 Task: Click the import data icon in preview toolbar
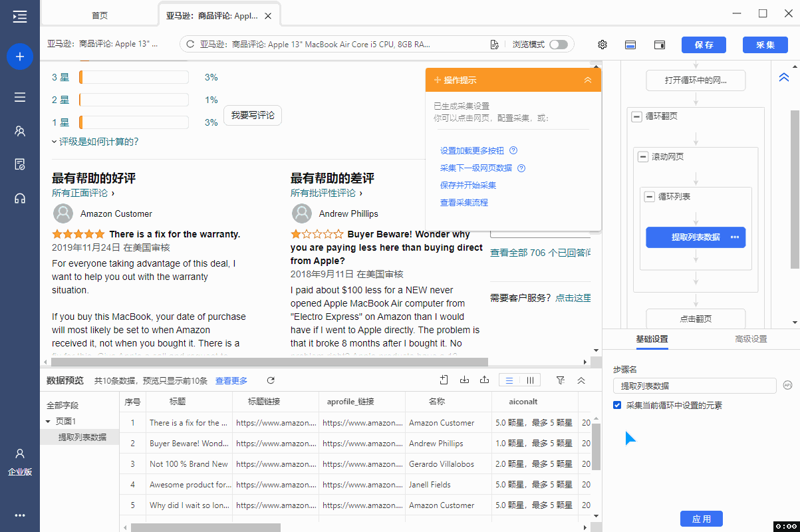[465, 380]
